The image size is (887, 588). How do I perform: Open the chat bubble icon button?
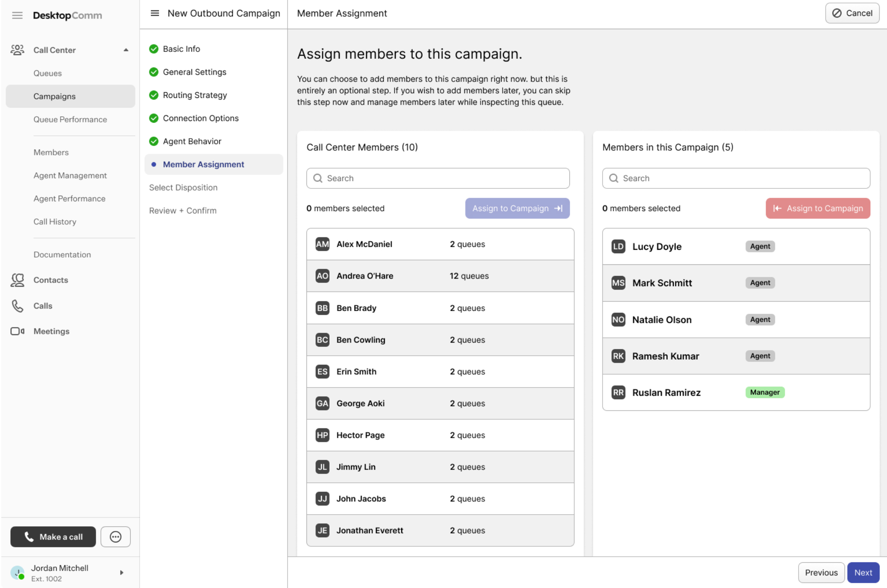(x=115, y=536)
